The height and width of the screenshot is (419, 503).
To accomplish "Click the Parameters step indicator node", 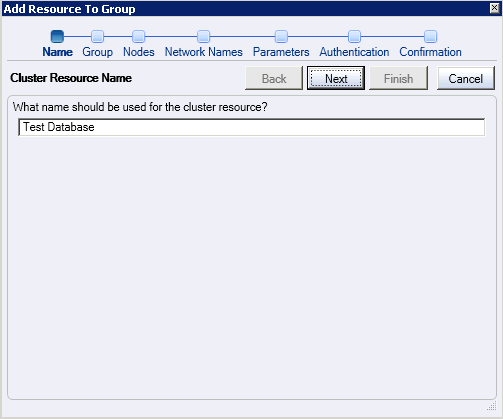I will [281, 36].
